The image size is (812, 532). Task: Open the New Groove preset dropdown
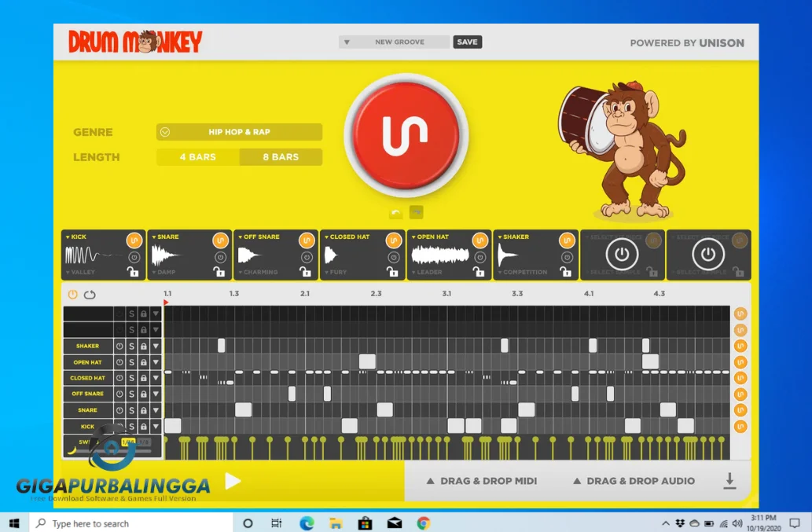coord(395,42)
